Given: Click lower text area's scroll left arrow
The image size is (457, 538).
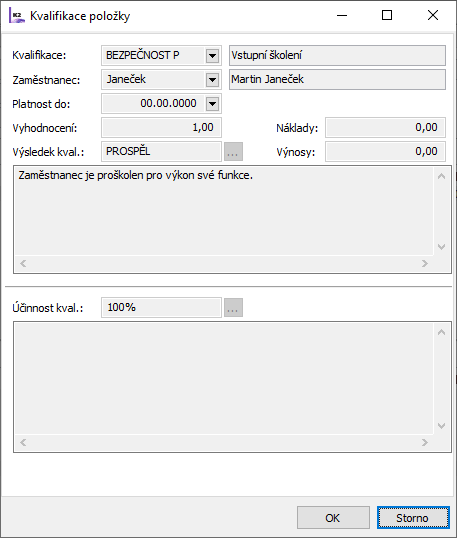Looking at the screenshot, I should coord(23,443).
